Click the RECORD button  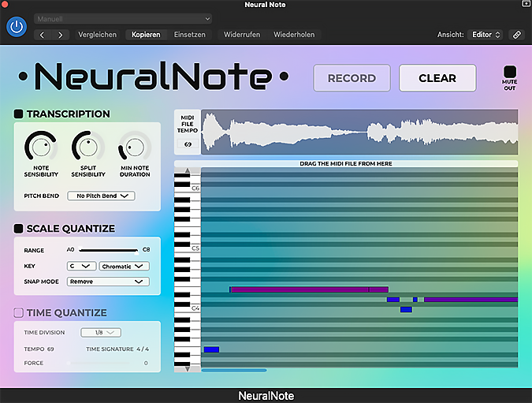click(352, 78)
